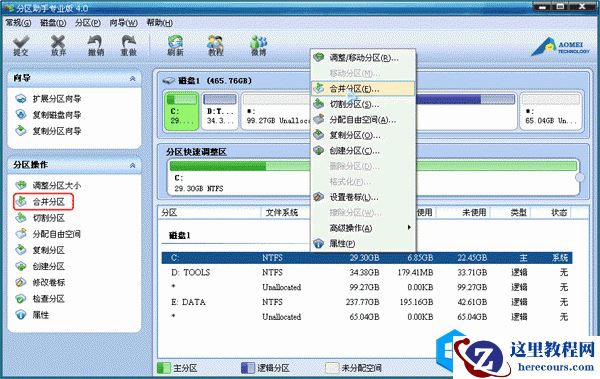This screenshot has width=600, height=379.
Task: Choose 复制分区(O) in context menu
Action: 363,135
